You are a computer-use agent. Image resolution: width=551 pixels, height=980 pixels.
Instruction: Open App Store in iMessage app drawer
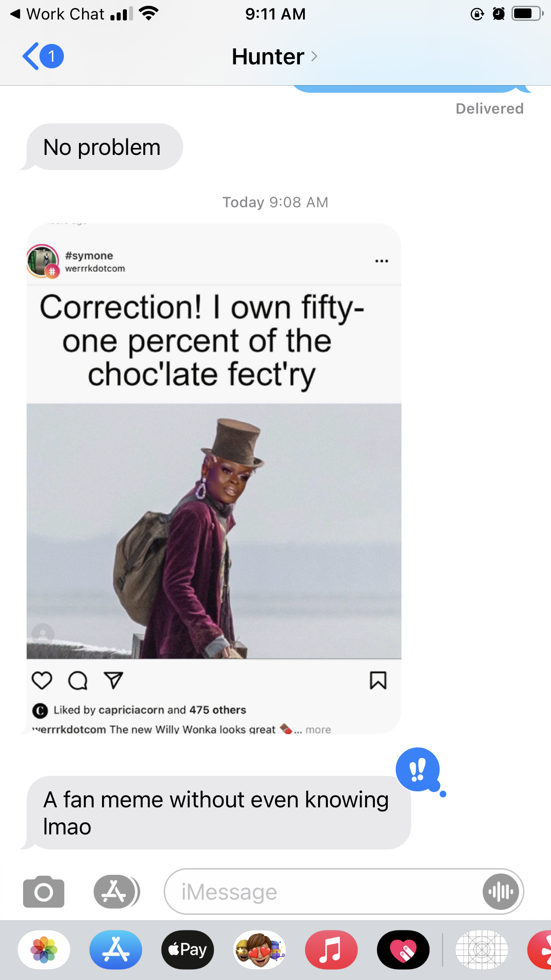click(x=116, y=950)
